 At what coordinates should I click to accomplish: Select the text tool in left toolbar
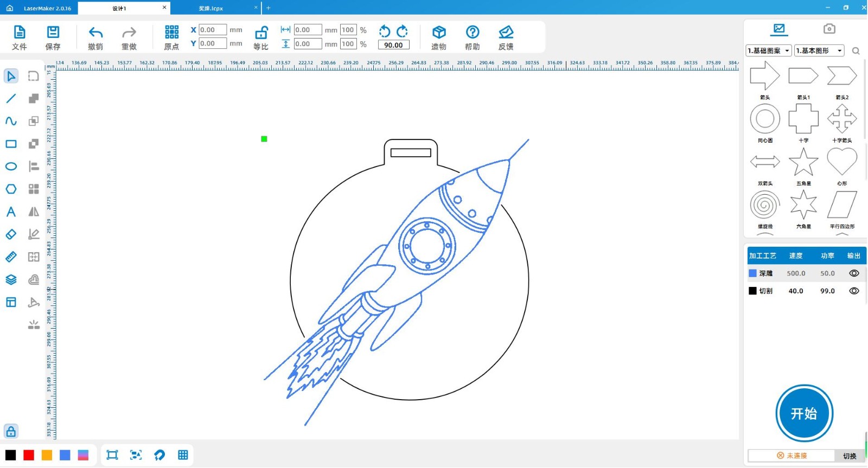point(11,211)
